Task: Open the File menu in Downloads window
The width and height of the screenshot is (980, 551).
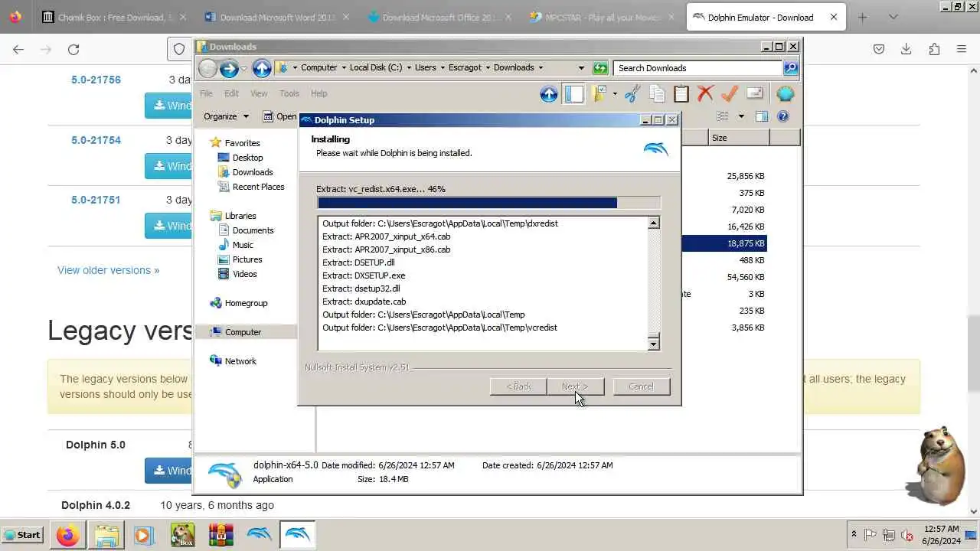Action: 206,93
